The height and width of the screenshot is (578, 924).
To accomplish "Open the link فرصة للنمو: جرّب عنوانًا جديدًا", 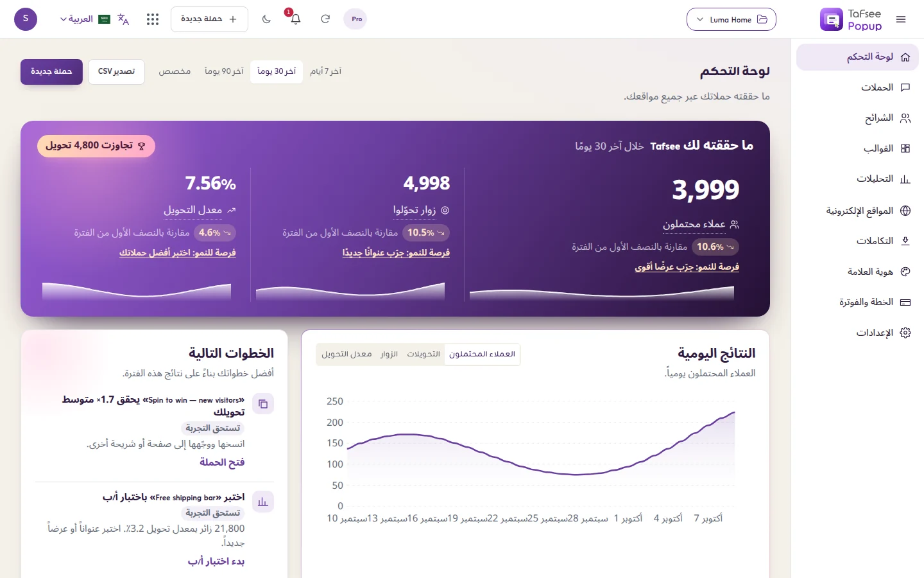I will 396,253.
